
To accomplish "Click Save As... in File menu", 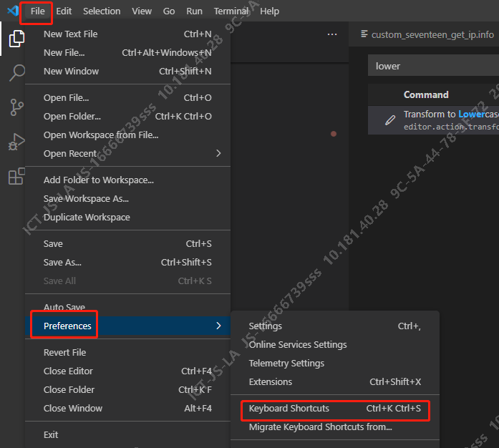I will point(62,262).
